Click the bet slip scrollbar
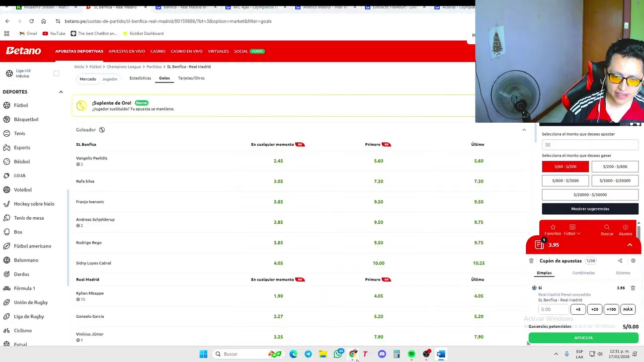Image resolution: width=644 pixels, height=362 pixels. [639, 232]
